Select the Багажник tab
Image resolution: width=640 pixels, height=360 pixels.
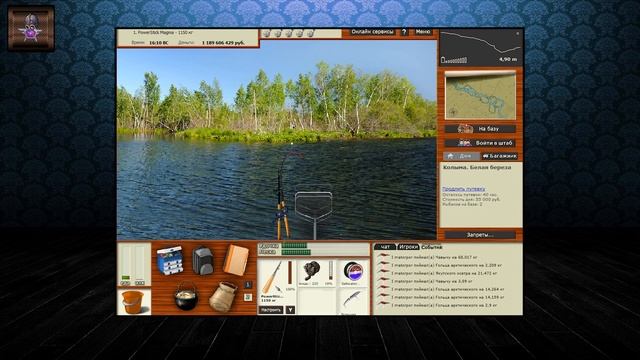click(x=499, y=156)
